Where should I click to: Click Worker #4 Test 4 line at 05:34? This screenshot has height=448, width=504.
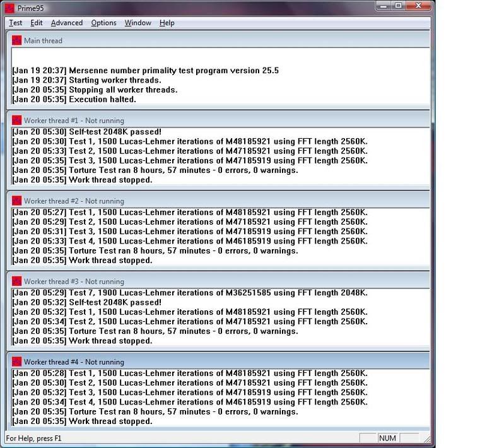coord(190,402)
